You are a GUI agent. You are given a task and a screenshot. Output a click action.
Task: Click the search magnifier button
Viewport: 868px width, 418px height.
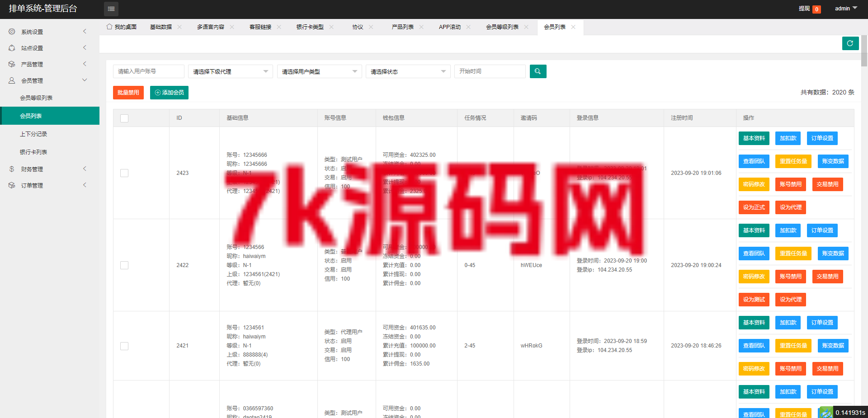(538, 71)
